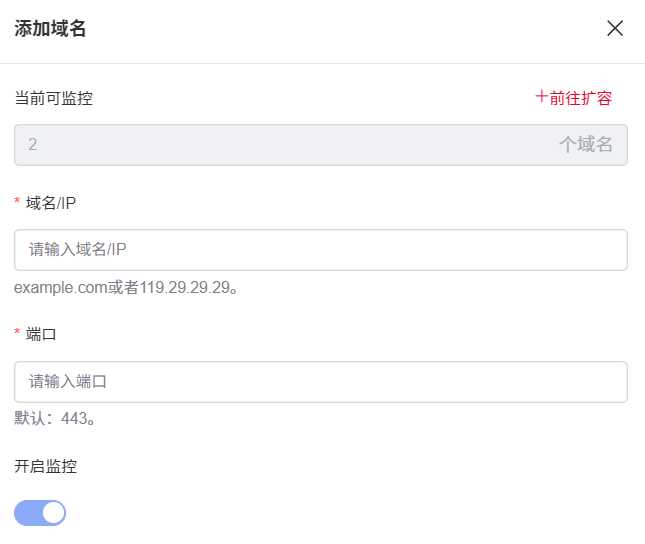Click the red asterisk beside 域名/IP
The image size is (645, 544).
pos(17,203)
